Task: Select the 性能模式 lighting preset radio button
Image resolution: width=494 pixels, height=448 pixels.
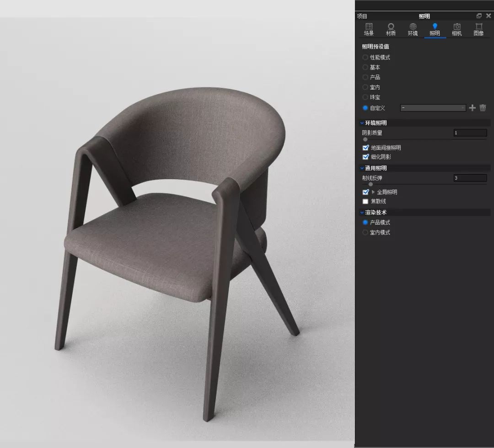Action: 365,58
